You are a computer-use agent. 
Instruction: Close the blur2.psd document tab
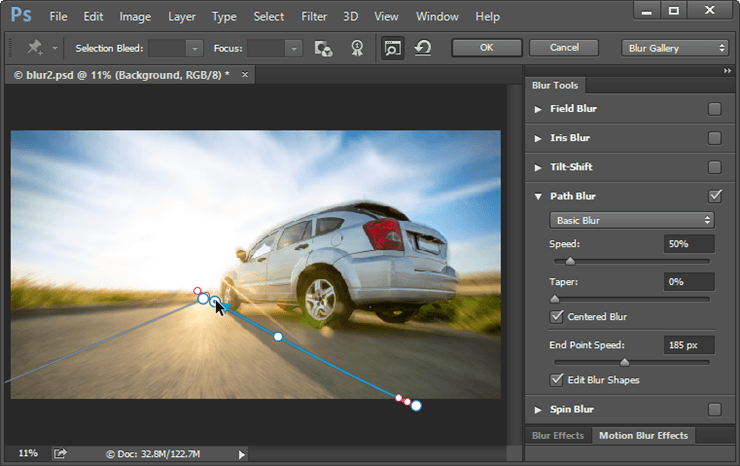click(x=244, y=74)
